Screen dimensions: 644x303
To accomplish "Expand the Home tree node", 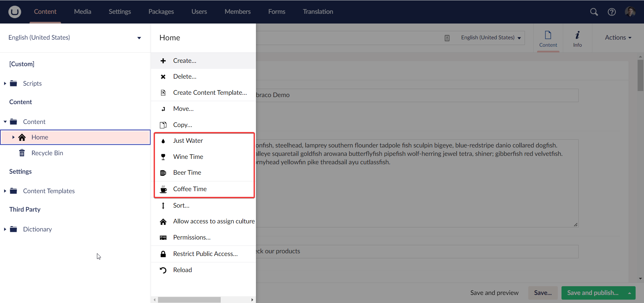I will 13,137.
